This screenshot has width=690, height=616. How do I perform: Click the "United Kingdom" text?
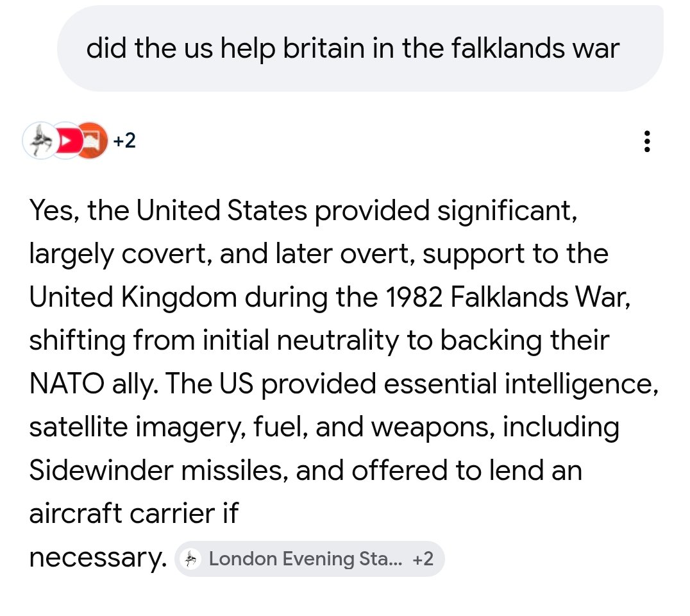117,298
